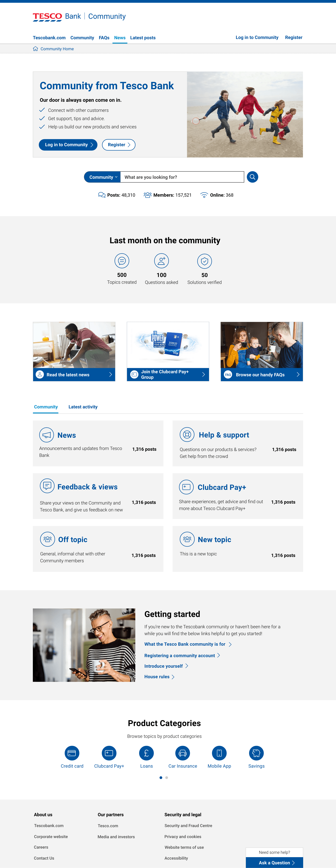336x868 pixels.
Task: Open the Ask a Question help panel
Action: click(x=274, y=863)
